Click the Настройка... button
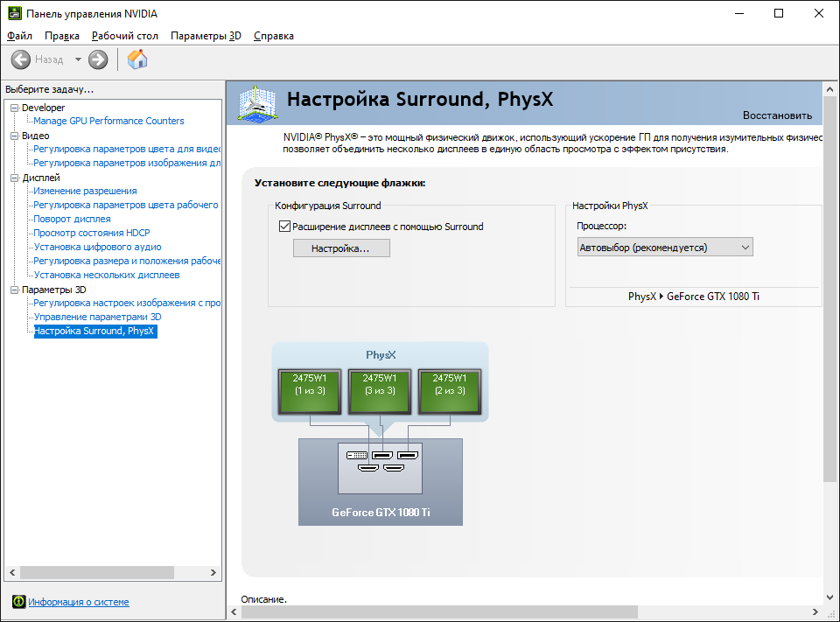The image size is (840, 622). point(341,248)
